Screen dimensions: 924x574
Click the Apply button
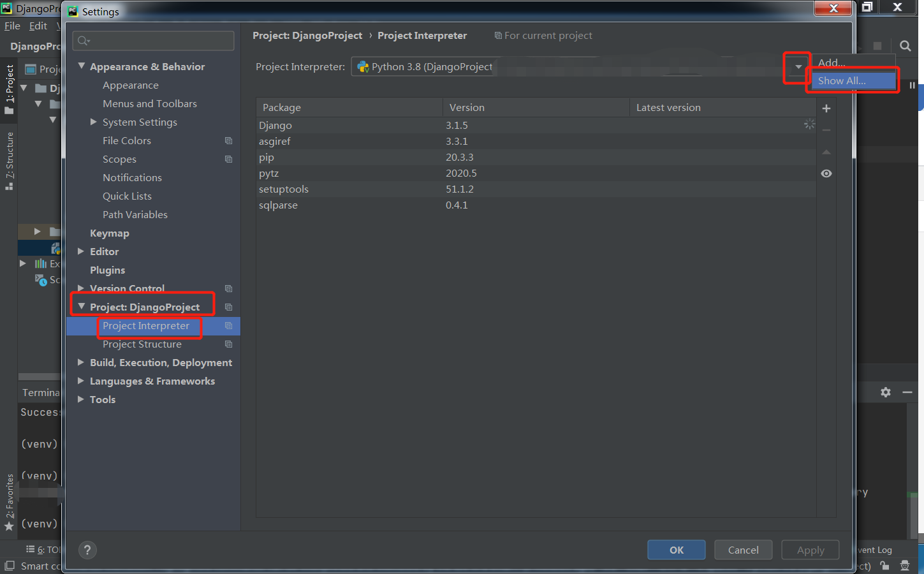(810, 550)
